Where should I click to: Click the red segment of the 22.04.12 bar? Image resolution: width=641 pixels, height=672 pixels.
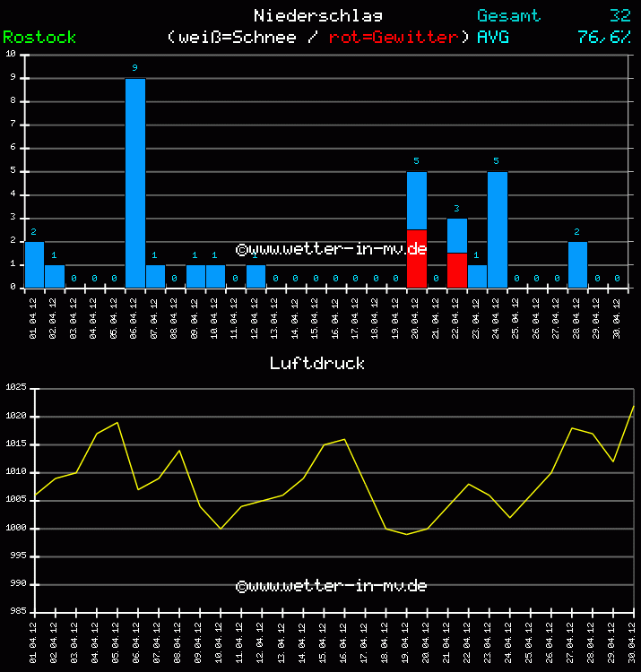(456, 270)
